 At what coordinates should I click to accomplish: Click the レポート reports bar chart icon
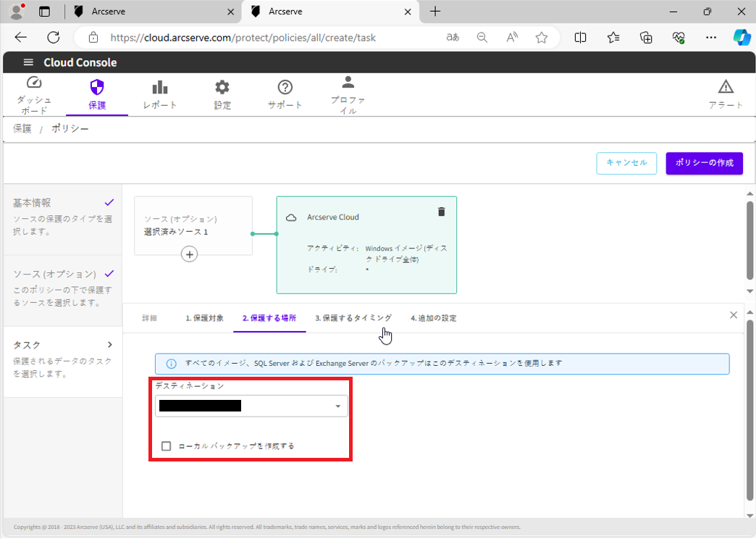(160, 88)
